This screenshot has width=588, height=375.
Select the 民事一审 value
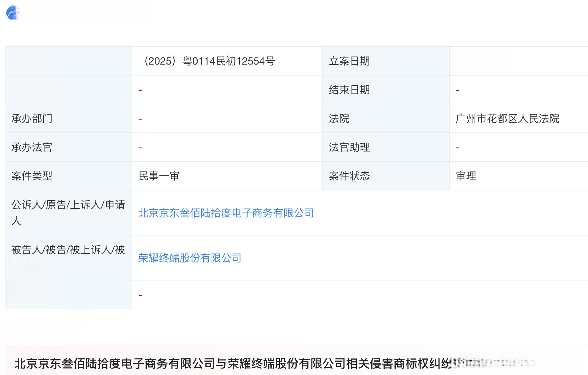(x=159, y=176)
